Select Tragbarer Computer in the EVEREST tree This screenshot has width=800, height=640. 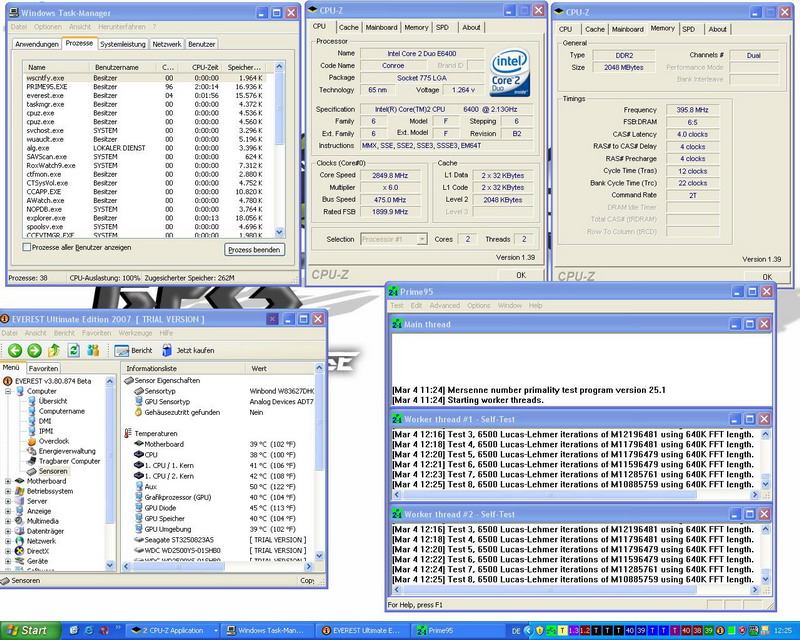point(69,461)
